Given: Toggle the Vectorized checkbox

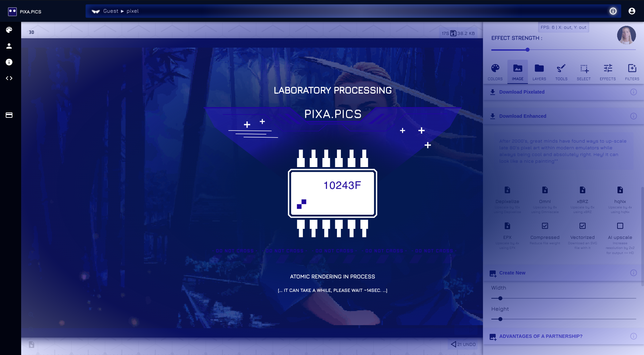Looking at the screenshot, I should coord(583,226).
